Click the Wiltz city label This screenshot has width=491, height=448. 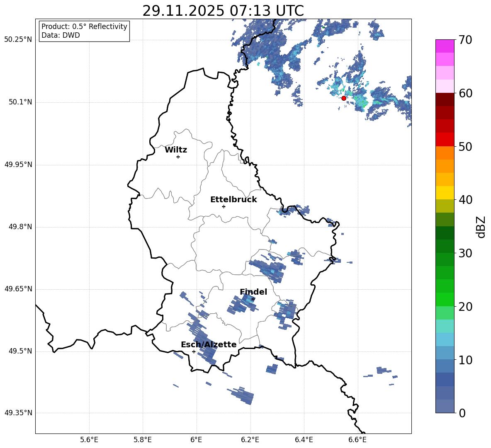tap(176, 150)
